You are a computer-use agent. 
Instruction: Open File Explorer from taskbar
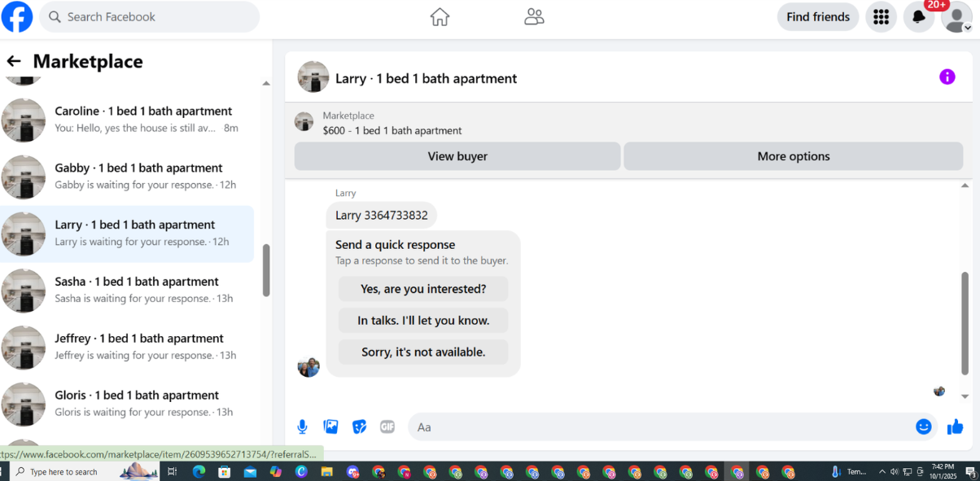(x=327, y=472)
